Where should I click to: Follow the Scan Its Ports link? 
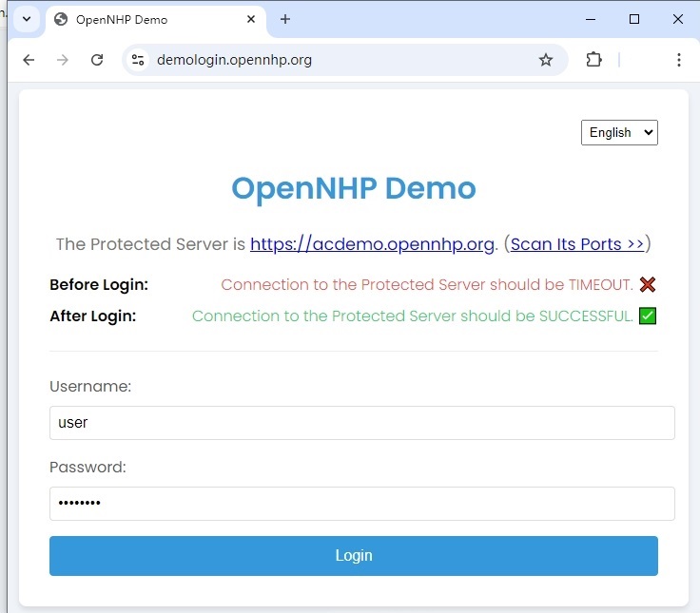coord(576,244)
